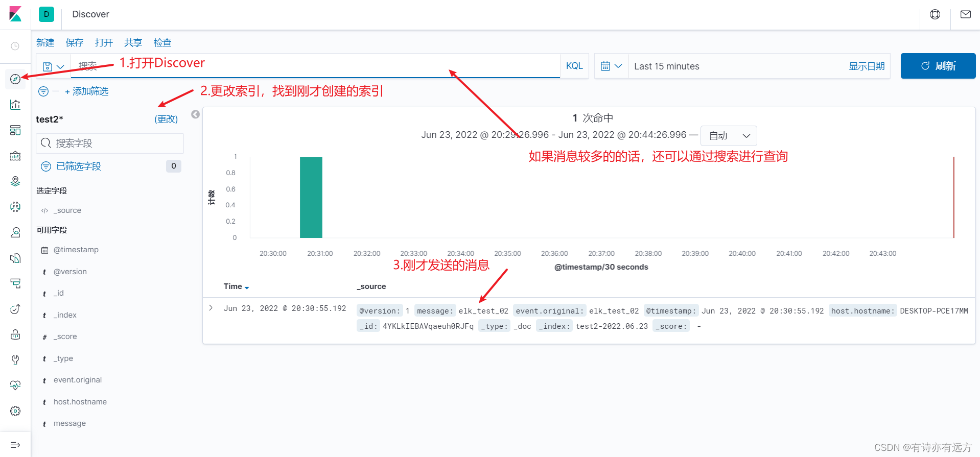This screenshot has width=980, height=457.
Task: Expand the document row details
Action: 211,308
